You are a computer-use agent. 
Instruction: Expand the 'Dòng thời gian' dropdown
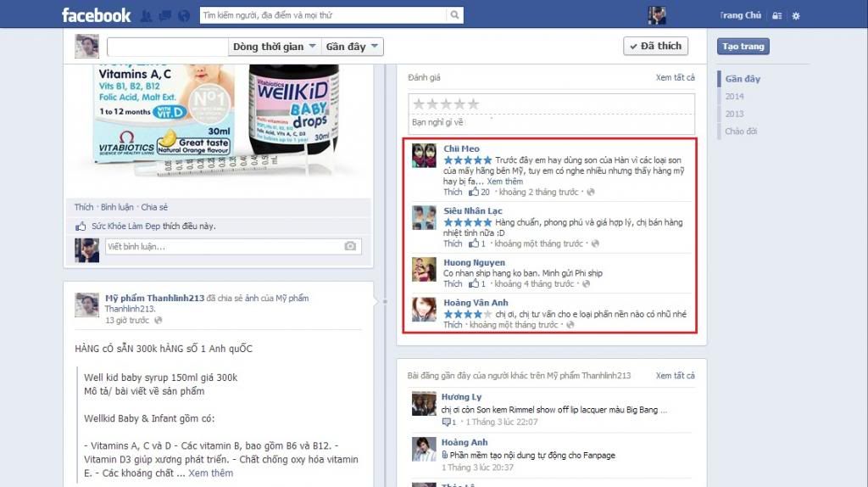[x=275, y=47]
